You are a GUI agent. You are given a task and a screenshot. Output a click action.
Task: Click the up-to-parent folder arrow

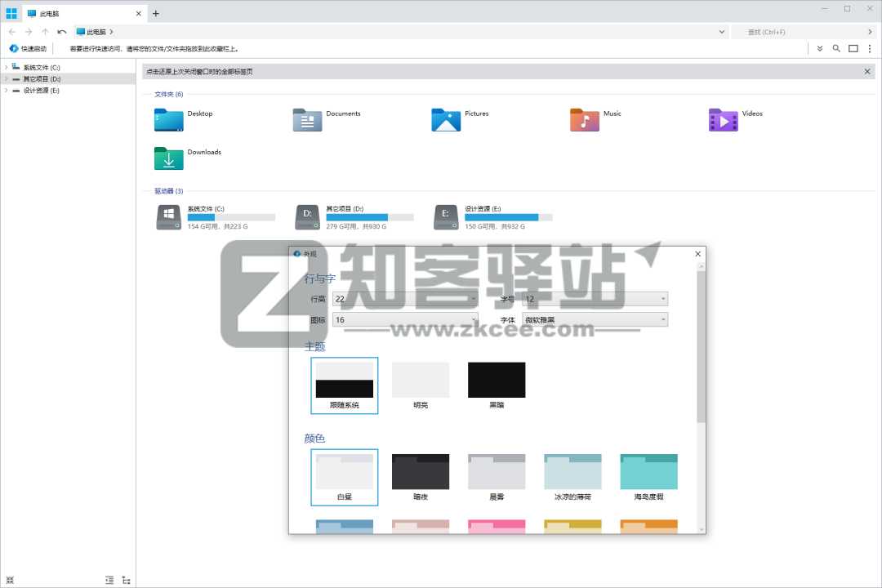pyautogui.click(x=44, y=31)
